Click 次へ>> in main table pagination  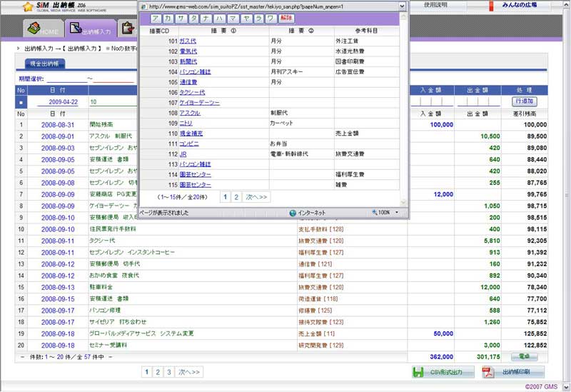click(189, 372)
